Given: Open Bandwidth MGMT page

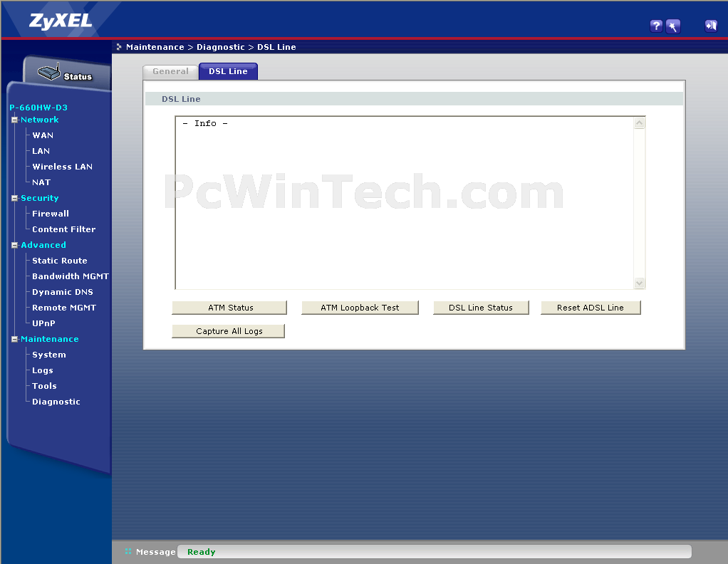Looking at the screenshot, I should tap(71, 276).
